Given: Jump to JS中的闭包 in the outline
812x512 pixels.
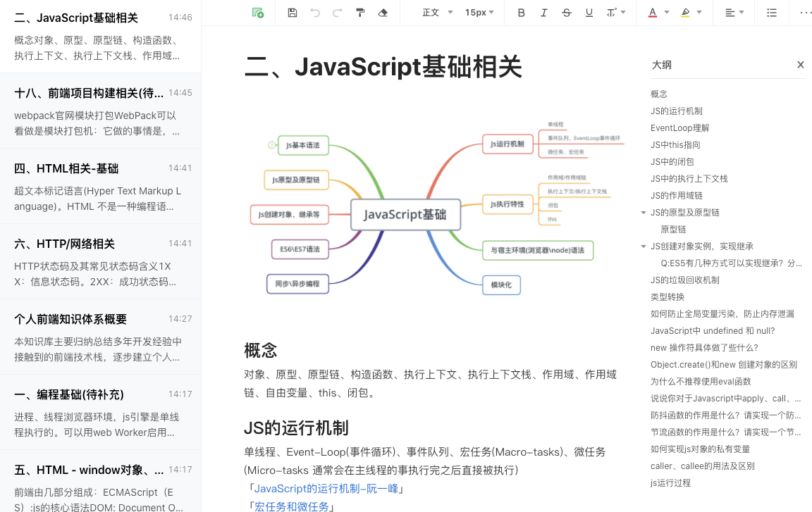Looking at the screenshot, I should pos(672,162).
